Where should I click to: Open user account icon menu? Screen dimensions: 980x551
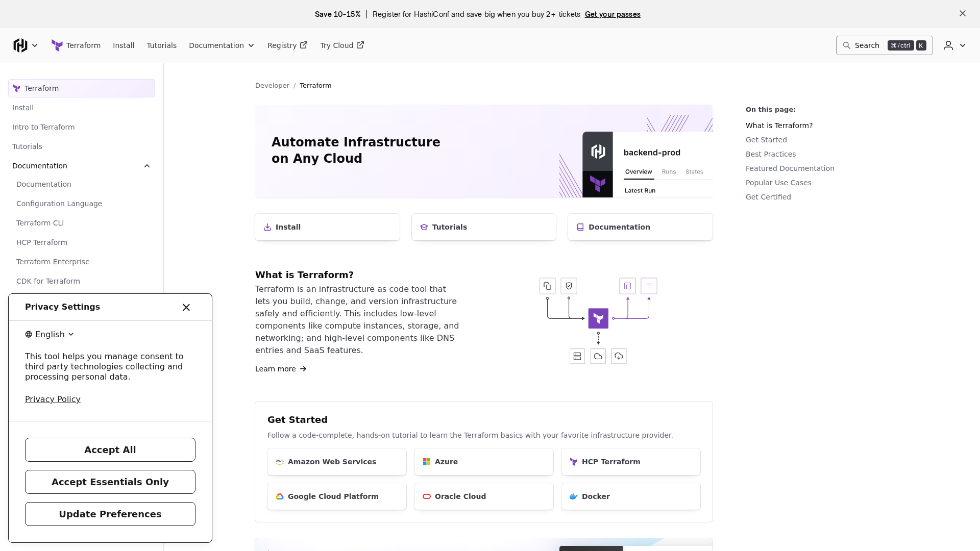[954, 45]
